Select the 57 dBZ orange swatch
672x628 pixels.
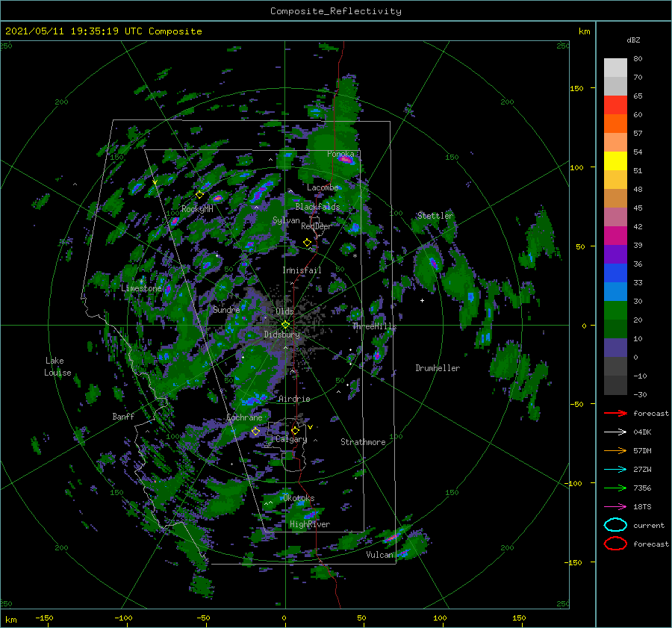pos(615,123)
